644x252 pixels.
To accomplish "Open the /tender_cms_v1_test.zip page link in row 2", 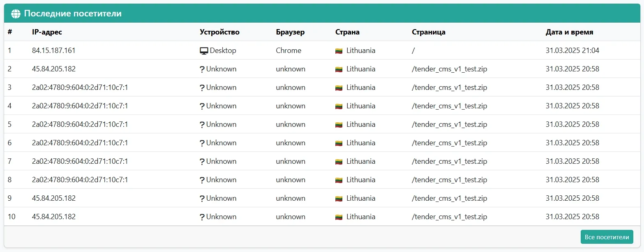I will pos(450,69).
